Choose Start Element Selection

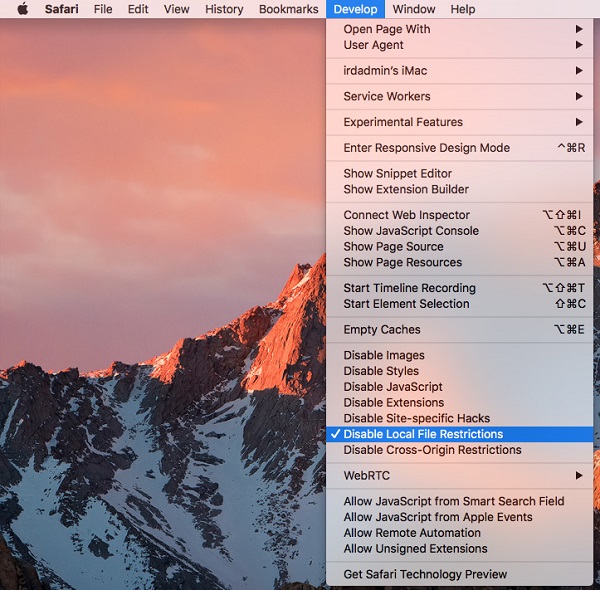[460, 304]
